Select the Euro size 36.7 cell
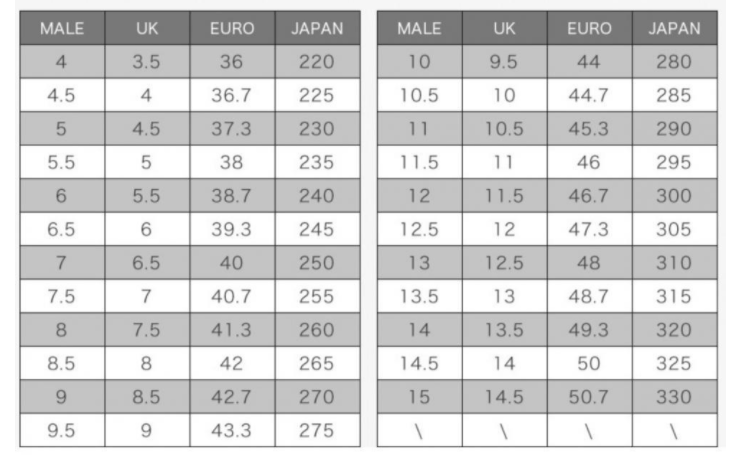 coord(231,96)
